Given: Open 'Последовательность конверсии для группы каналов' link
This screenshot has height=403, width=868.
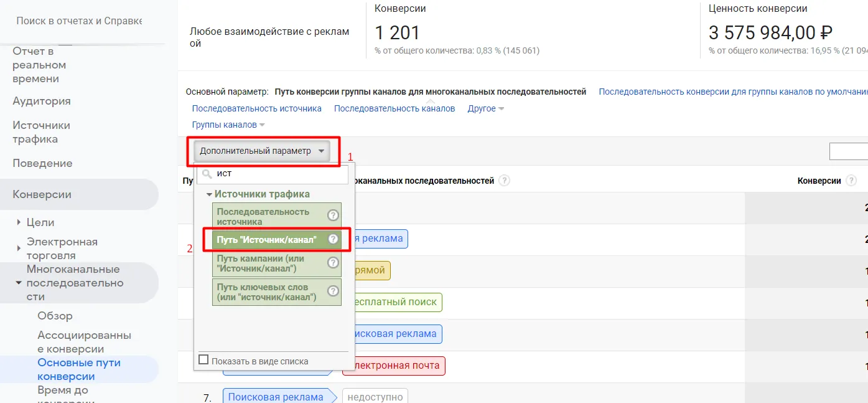Looking at the screenshot, I should (x=733, y=92).
